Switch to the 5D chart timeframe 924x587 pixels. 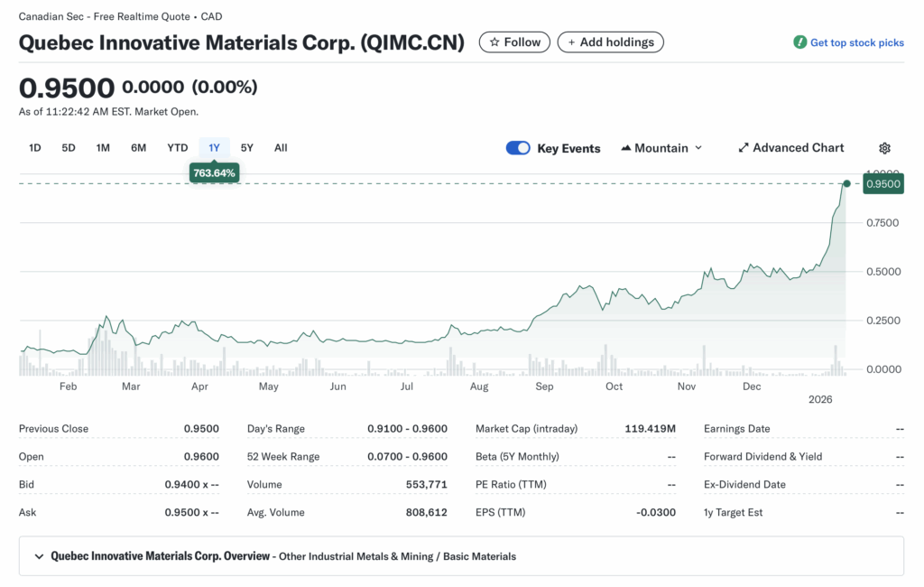tap(68, 147)
